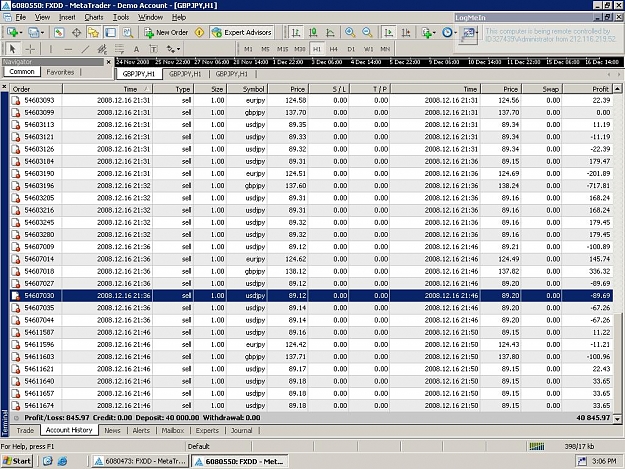Set timeframe to M5
The width and height of the screenshot is (625, 469).
[x=265, y=49]
